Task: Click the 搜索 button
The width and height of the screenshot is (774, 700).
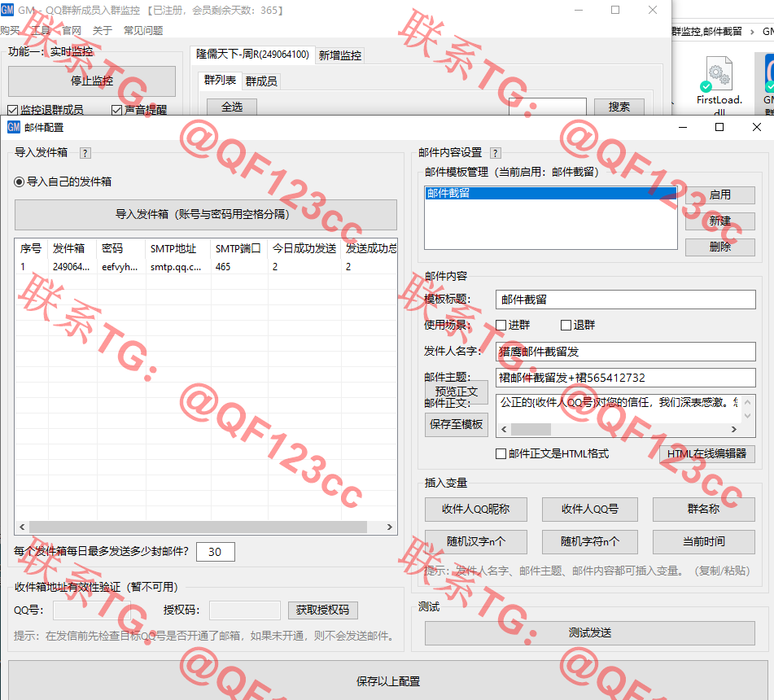Action: (619, 107)
